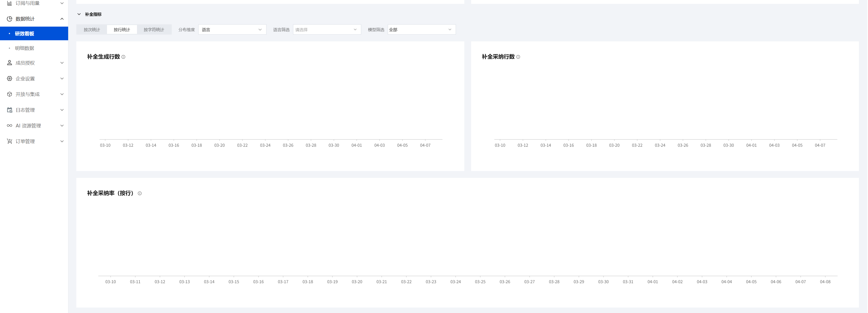Open the 语言筛选 dropdown
Viewport: 868px width, 313px height.
[x=326, y=30]
